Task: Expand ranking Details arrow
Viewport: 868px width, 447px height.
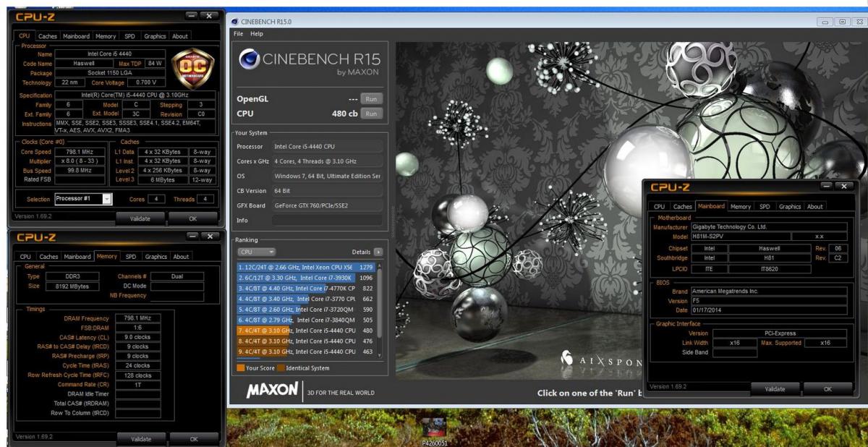Action: (378, 252)
